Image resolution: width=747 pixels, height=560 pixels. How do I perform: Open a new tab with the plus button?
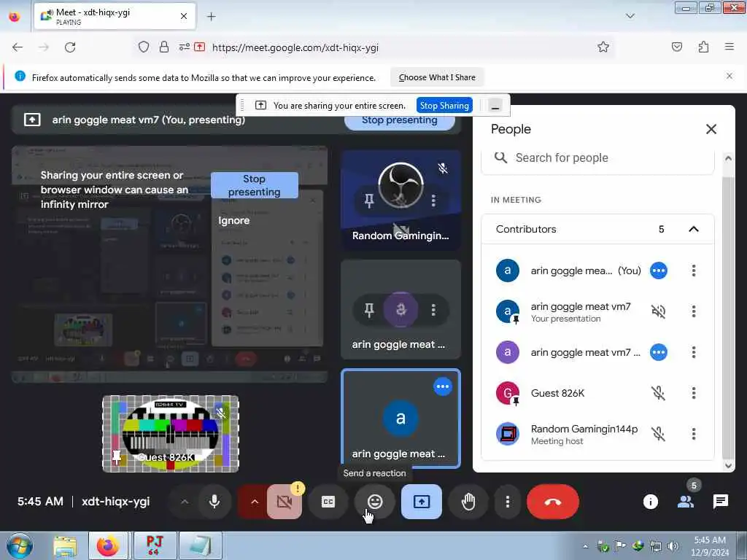(212, 17)
